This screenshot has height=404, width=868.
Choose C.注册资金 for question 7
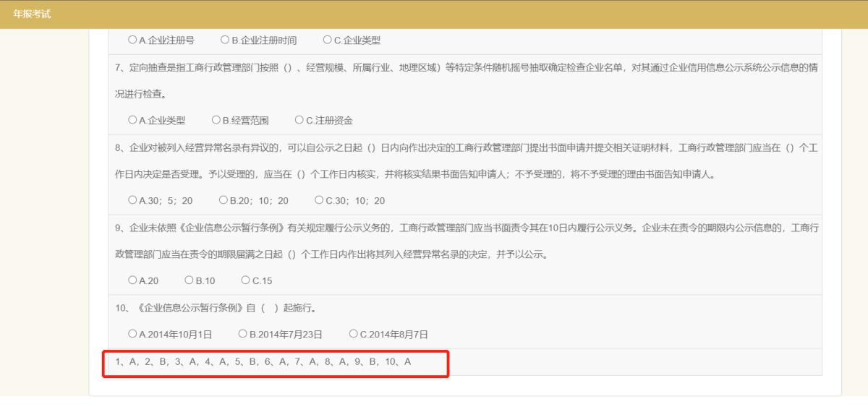click(299, 120)
